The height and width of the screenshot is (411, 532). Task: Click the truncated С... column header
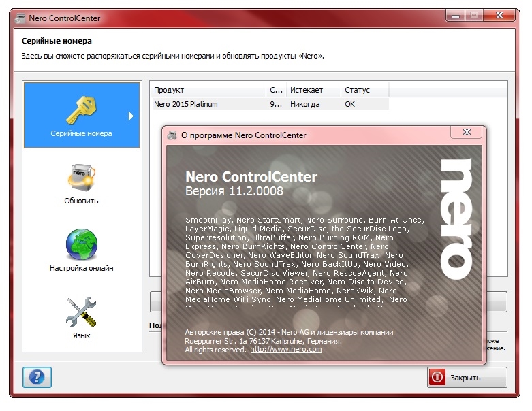pos(276,90)
